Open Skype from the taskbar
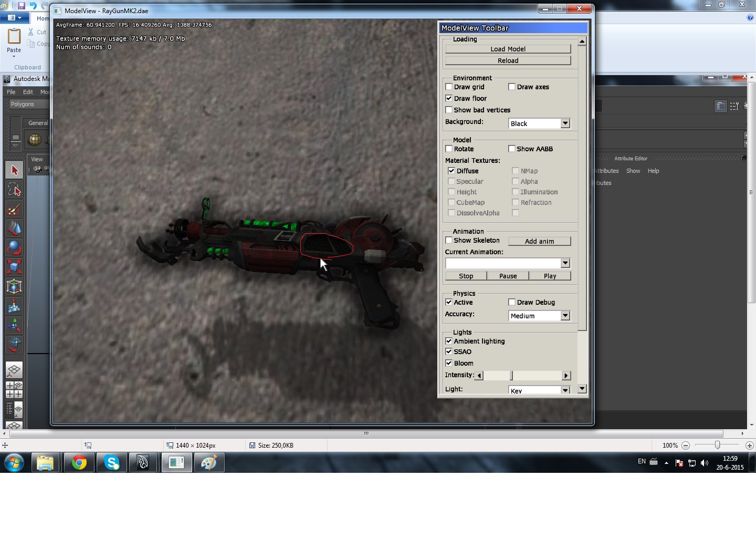This screenshot has height=538, width=756. (x=111, y=463)
